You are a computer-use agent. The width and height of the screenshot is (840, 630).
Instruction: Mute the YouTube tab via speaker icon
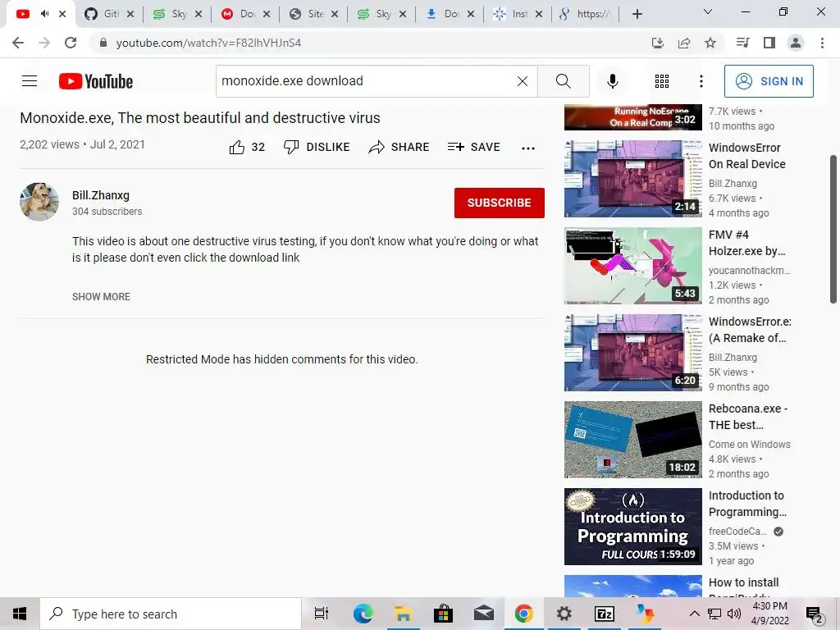click(x=44, y=14)
